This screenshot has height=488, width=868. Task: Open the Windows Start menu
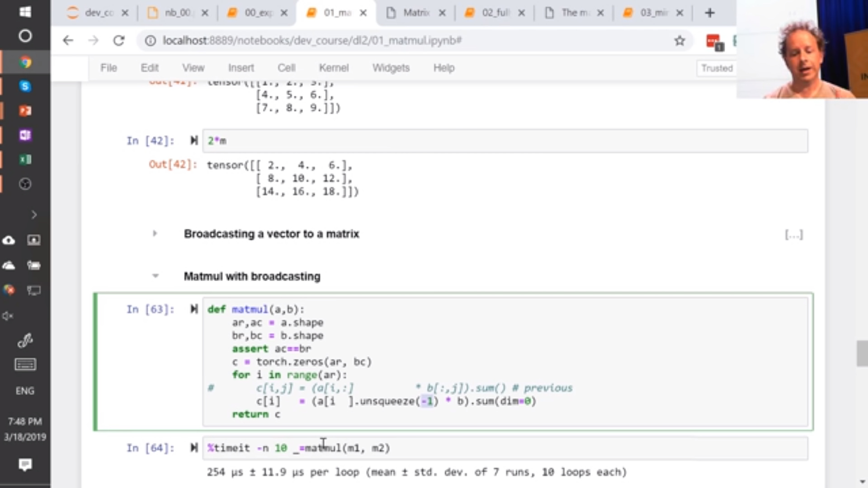tap(25, 12)
